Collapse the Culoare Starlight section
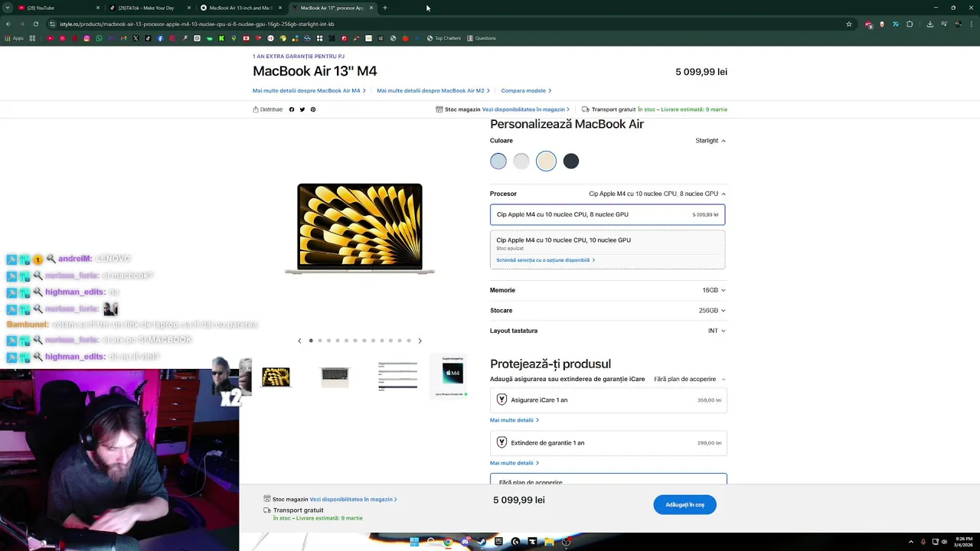This screenshot has height=551, width=980. 724,141
